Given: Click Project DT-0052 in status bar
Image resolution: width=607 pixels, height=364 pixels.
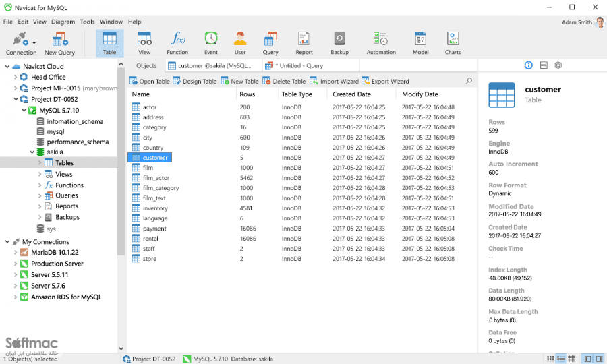Looking at the screenshot, I should click(x=149, y=359).
